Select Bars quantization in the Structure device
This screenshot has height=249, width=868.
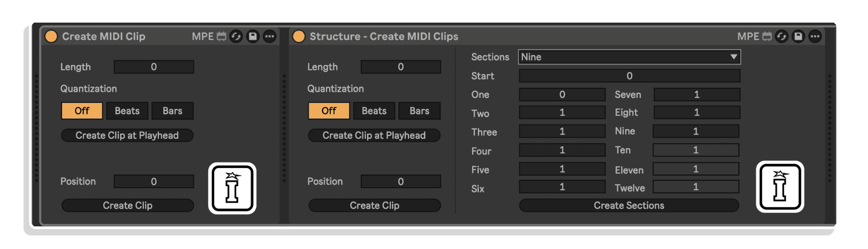click(x=420, y=111)
